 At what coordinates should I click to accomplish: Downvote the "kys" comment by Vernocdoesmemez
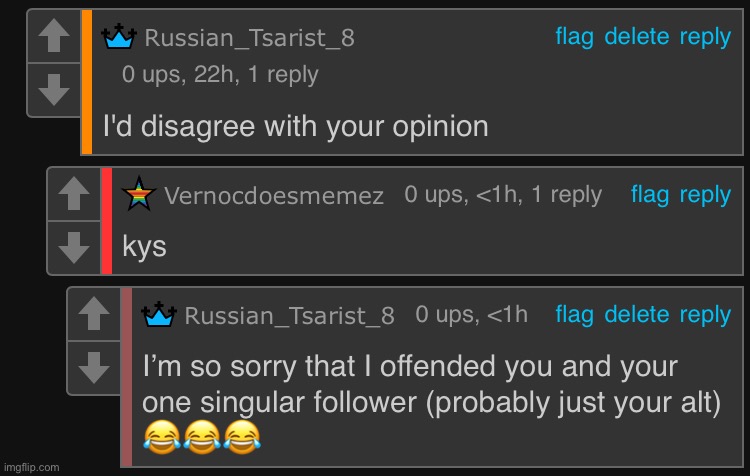[74, 247]
